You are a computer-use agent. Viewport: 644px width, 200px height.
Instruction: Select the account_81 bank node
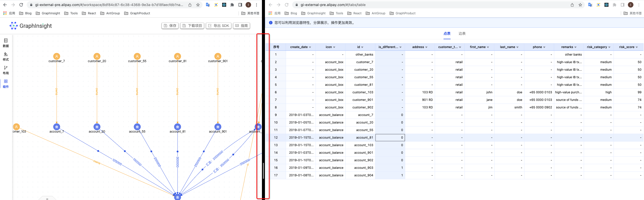[x=178, y=127]
